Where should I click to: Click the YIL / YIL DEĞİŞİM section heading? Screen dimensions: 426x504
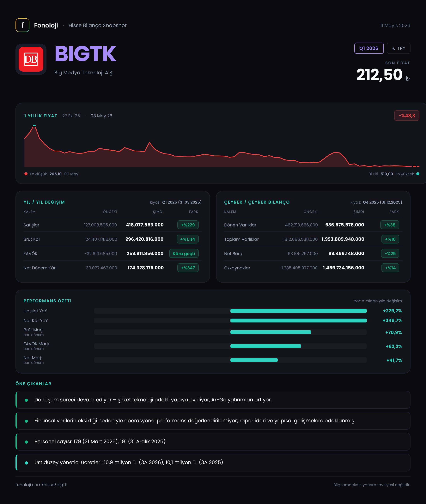[x=44, y=202]
